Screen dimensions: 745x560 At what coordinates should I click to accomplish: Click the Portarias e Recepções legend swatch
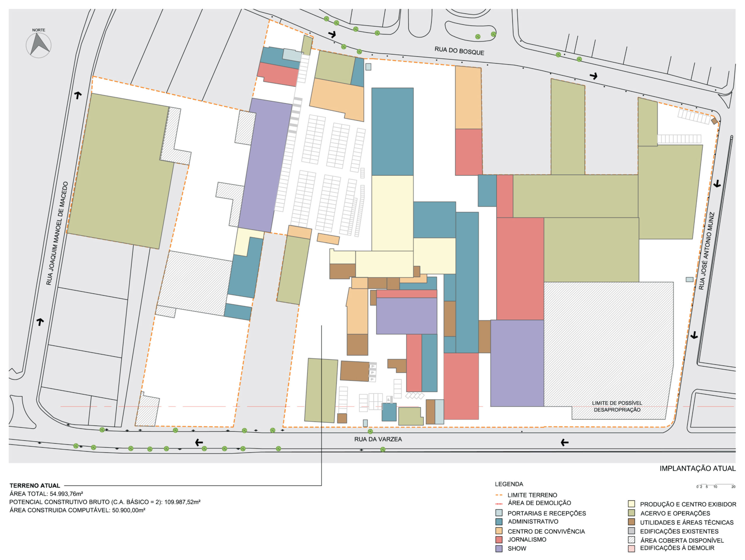click(x=499, y=513)
